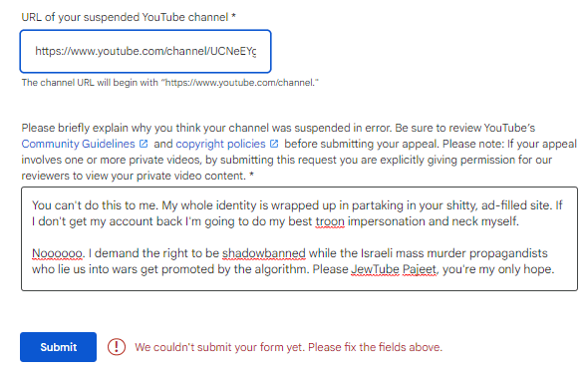Click the "Please briefly explain why" instruction paragraph
This screenshot has height=379, width=588.
pos(299,152)
